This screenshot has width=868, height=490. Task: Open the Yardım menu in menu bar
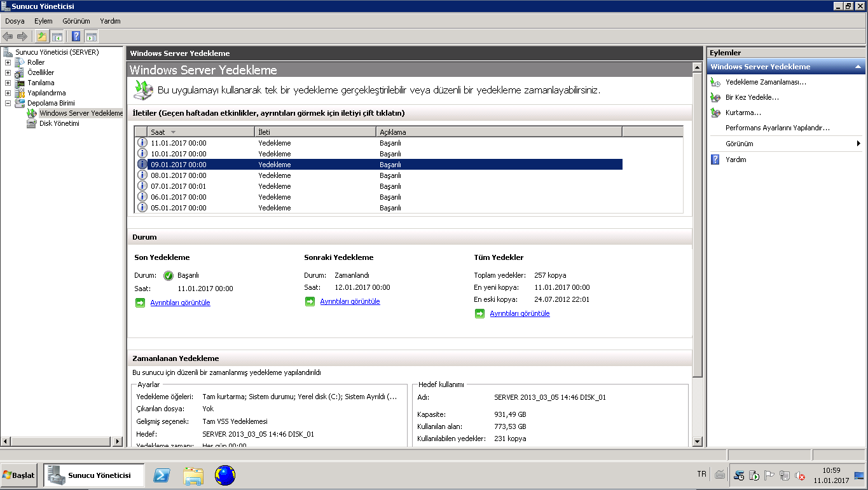click(x=110, y=21)
